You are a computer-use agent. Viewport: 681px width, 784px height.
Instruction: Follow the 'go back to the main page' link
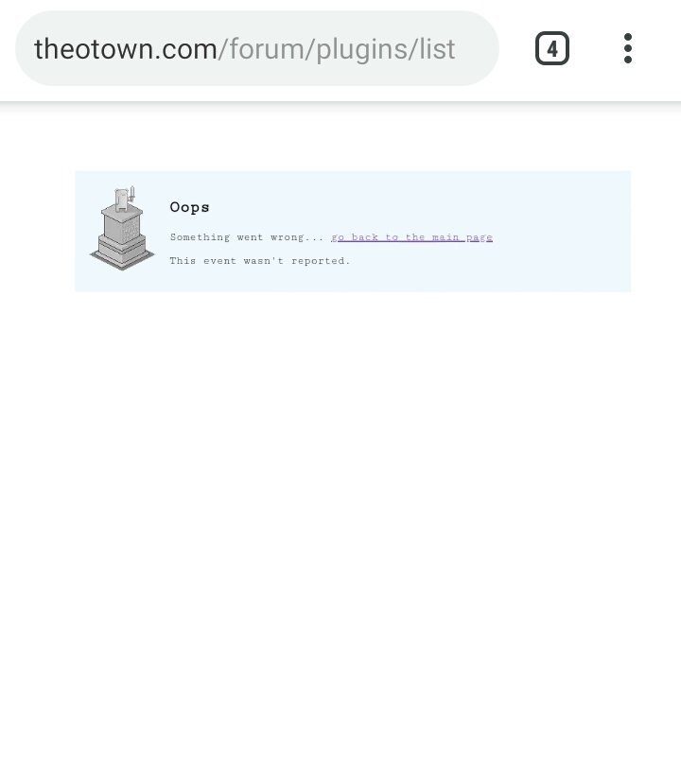(x=412, y=237)
